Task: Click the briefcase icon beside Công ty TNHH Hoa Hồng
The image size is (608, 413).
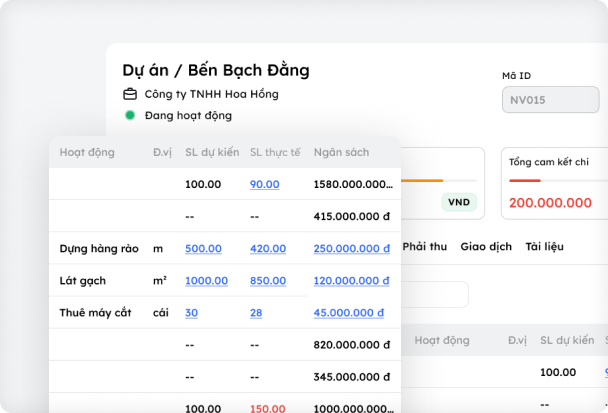Action: [130, 95]
